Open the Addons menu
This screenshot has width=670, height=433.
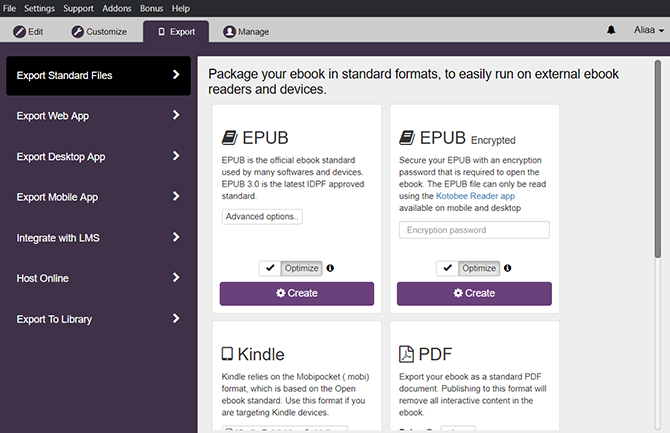[117, 8]
